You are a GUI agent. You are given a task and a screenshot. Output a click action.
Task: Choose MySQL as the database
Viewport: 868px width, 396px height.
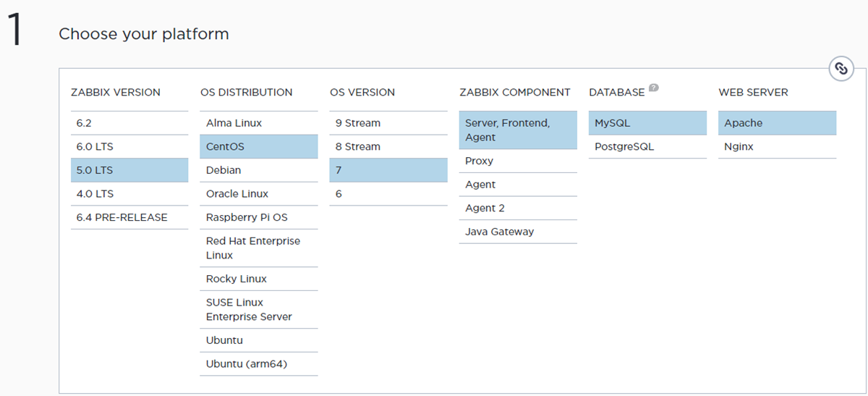[647, 123]
